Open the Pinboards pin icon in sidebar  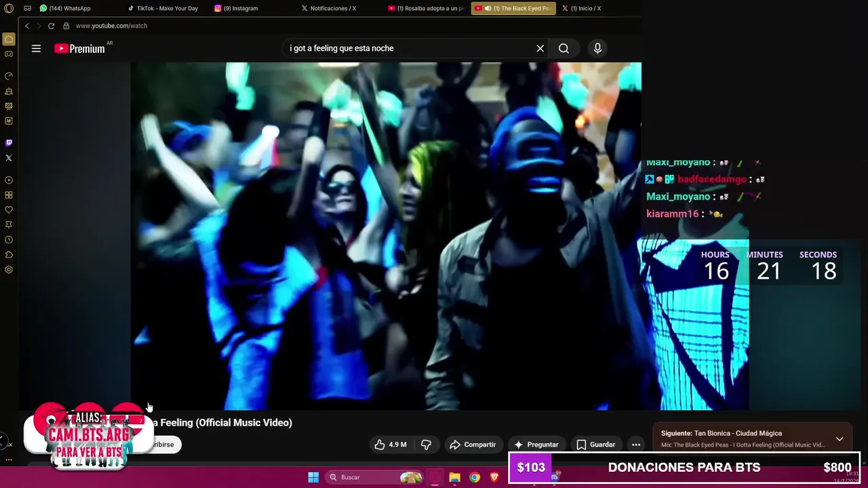(9, 225)
